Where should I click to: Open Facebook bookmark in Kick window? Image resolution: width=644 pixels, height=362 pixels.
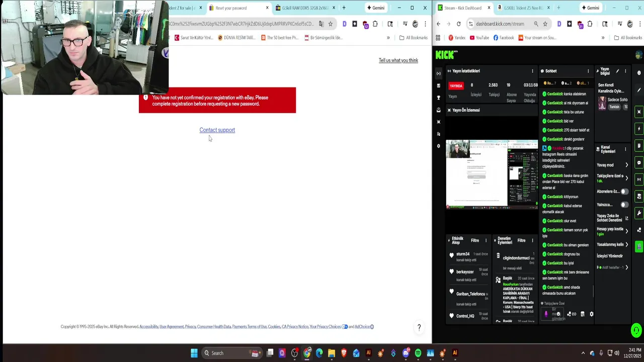tap(504, 38)
